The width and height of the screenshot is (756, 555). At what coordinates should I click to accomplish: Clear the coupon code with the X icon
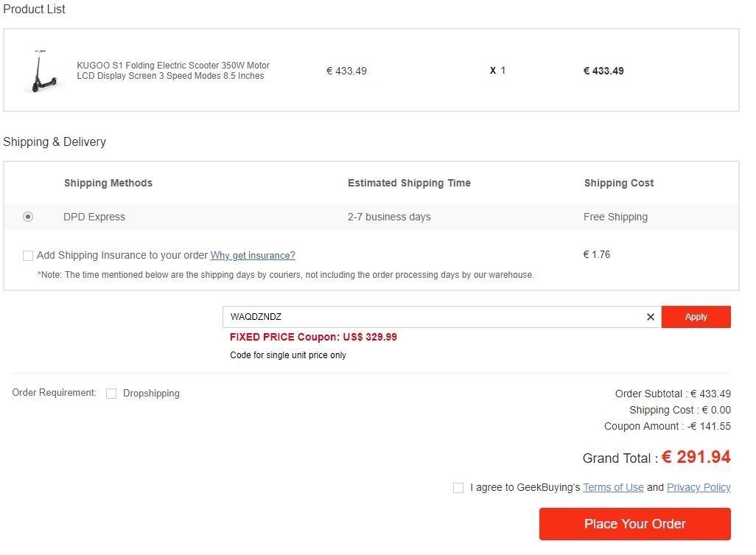point(651,317)
